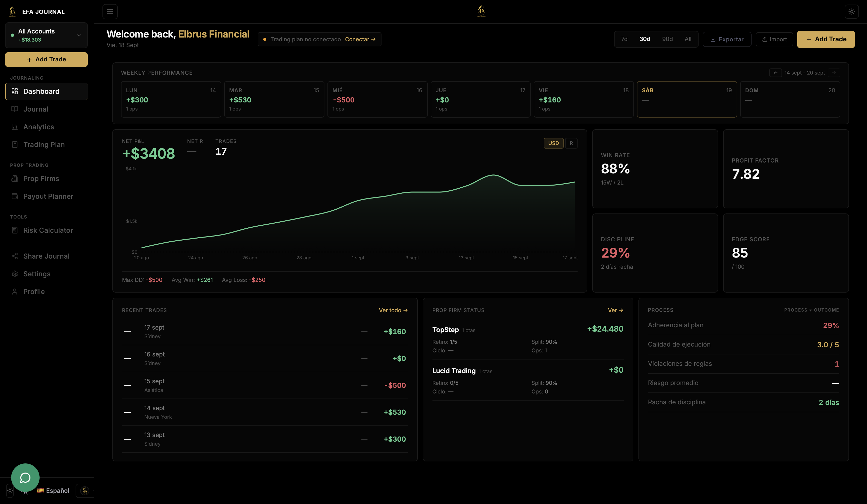Switch chart to R mode
Viewport: 867px width, 504px height.
(x=571, y=143)
